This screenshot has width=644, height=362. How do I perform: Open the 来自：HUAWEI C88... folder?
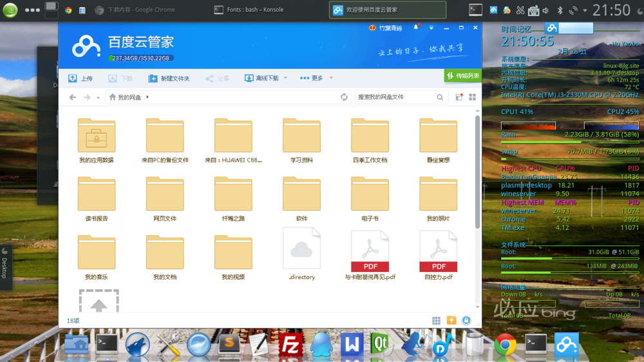[233, 141]
